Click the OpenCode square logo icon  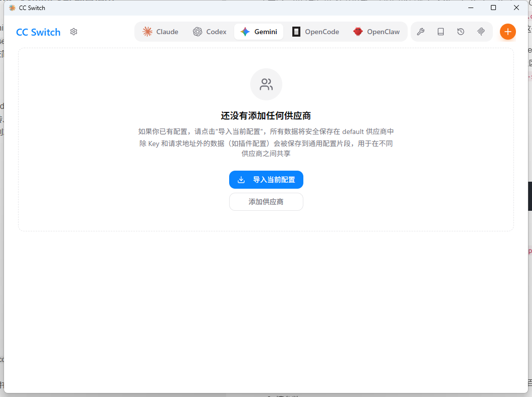(295, 31)
